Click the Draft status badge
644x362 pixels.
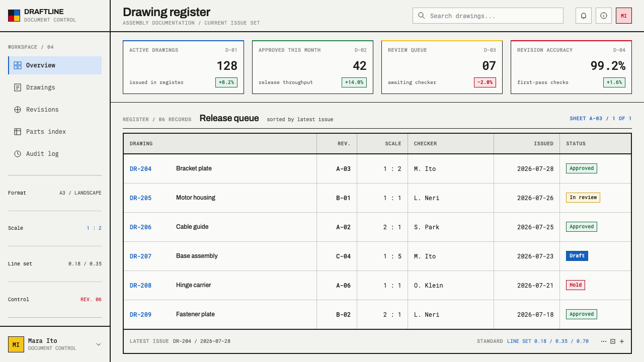pyautogui.click(x=577, y=256)
